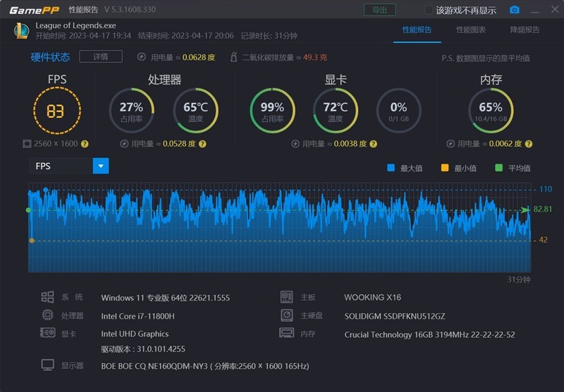Click the maximum value marker on chart
The height and width of the screenshot is (392, 564).
pos(45,190)
